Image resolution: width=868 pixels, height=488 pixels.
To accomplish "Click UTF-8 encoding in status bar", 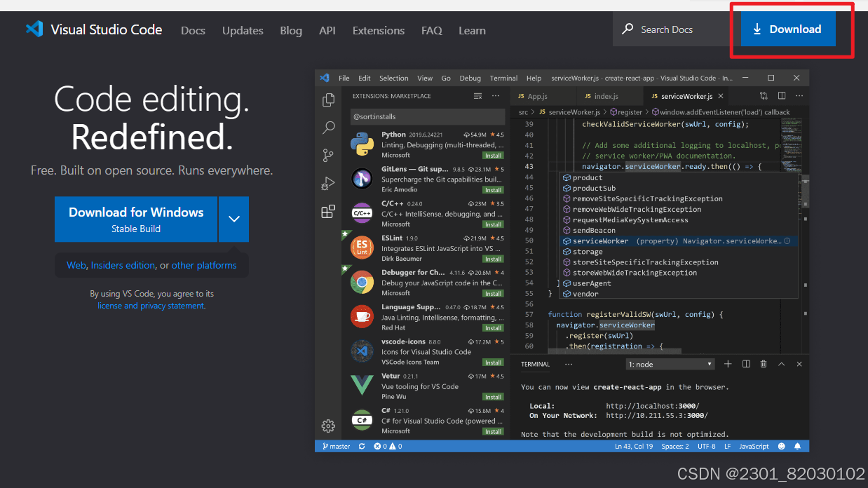I will tap(706, 446).
